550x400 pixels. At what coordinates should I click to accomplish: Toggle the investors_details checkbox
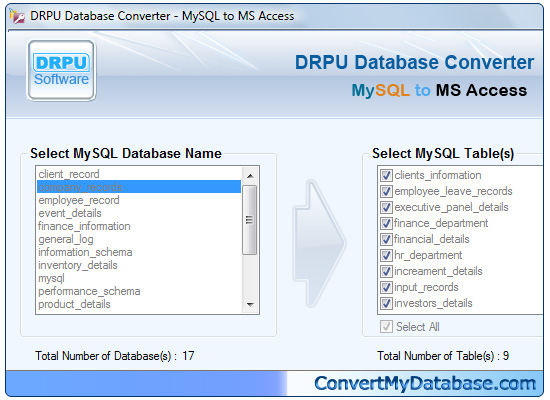tap(386, 303)
